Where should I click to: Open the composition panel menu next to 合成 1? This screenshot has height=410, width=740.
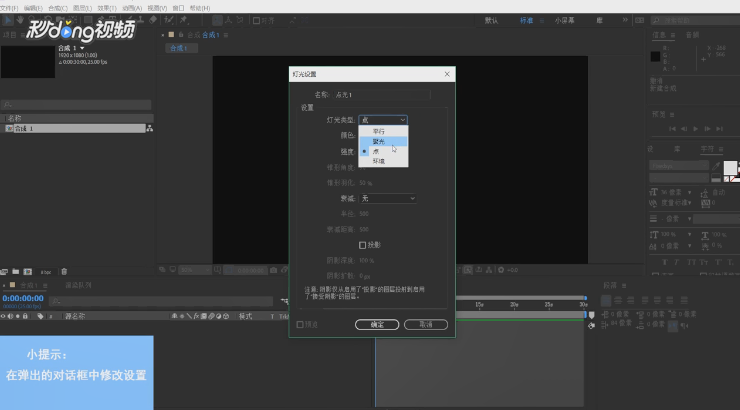pyautogui.click(x=226, y=35)
